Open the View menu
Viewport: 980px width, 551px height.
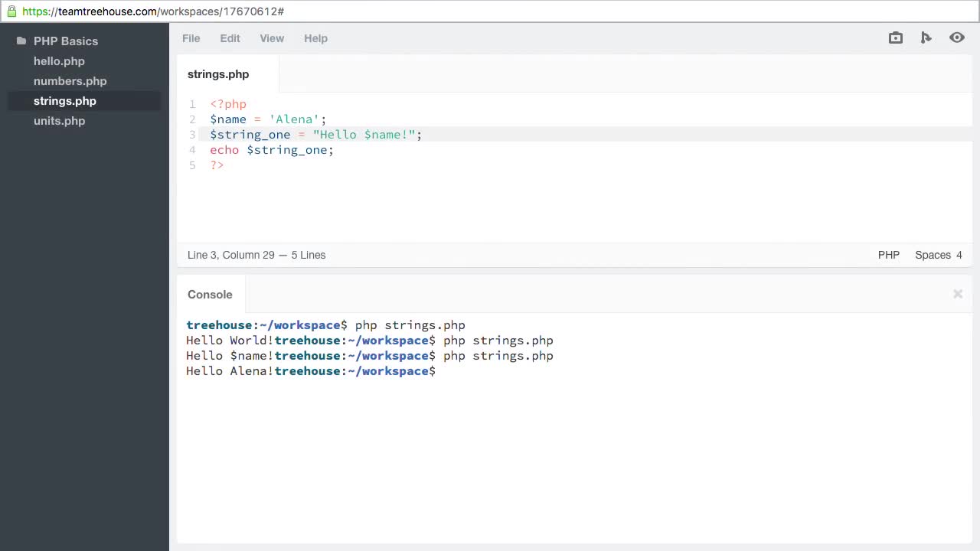click(x=272, y=38)
